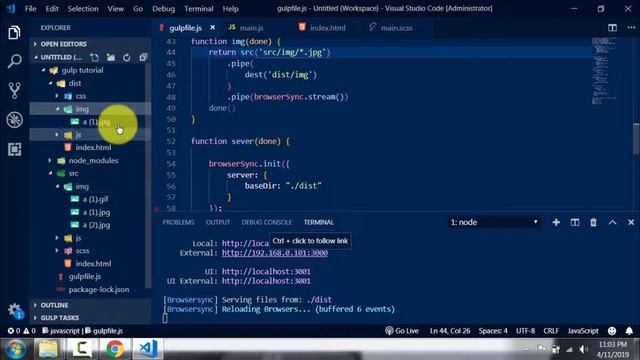Screen dimensions: 640x360
Task: Open the Explorer view in activity bar
Action: (x=14, y=33)
